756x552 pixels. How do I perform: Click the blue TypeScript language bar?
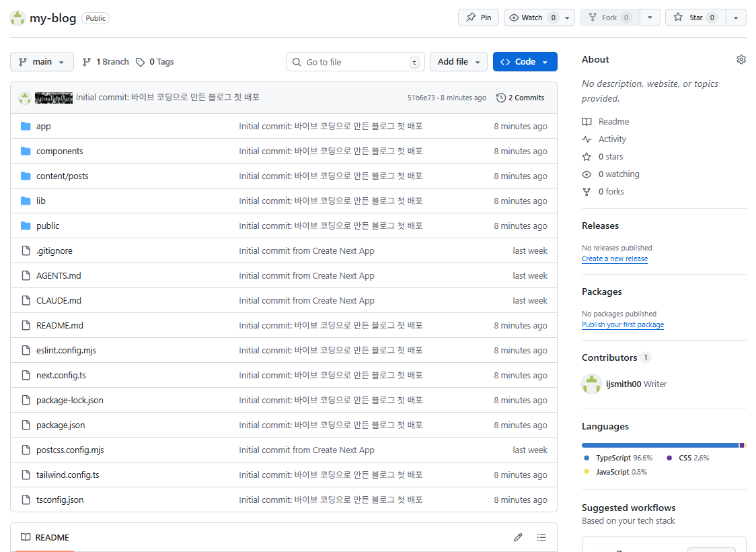[x=659, y=445]
